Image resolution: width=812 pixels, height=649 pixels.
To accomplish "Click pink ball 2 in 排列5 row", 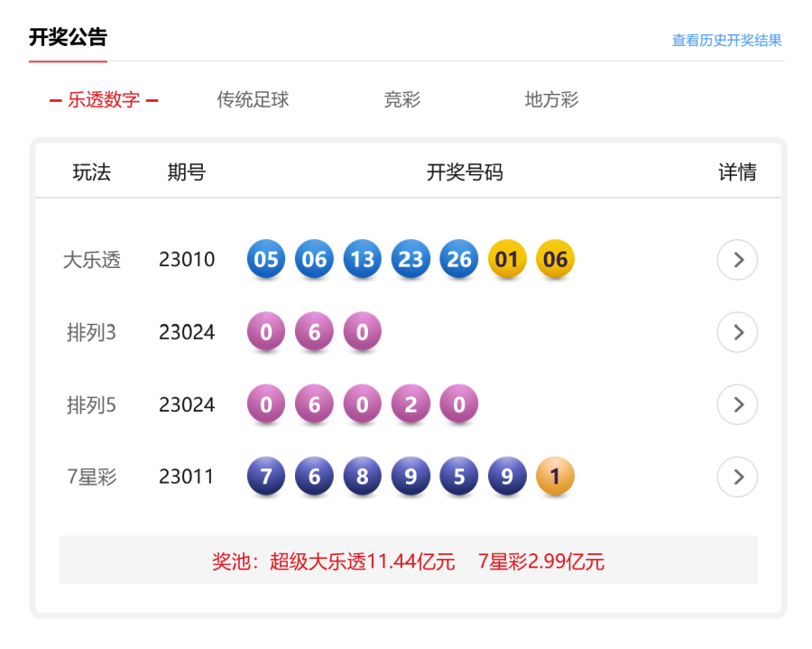I will point(411,404).
